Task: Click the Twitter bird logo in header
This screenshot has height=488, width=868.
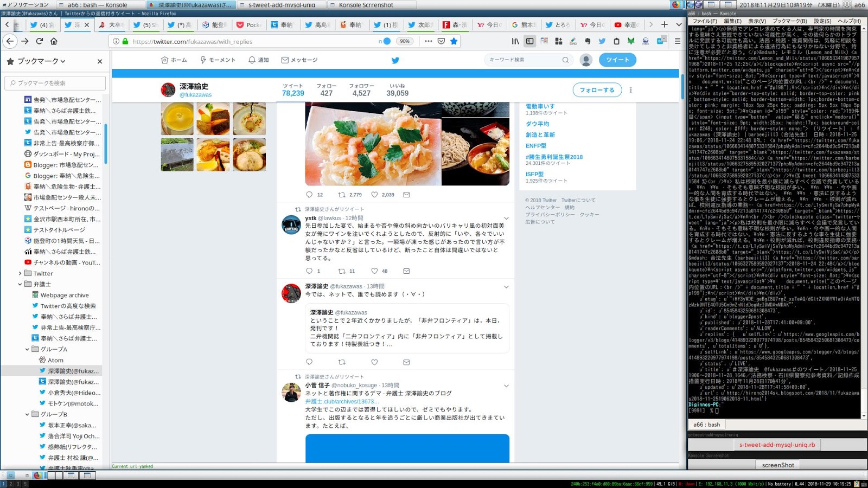Action: (x=395, y=60)
